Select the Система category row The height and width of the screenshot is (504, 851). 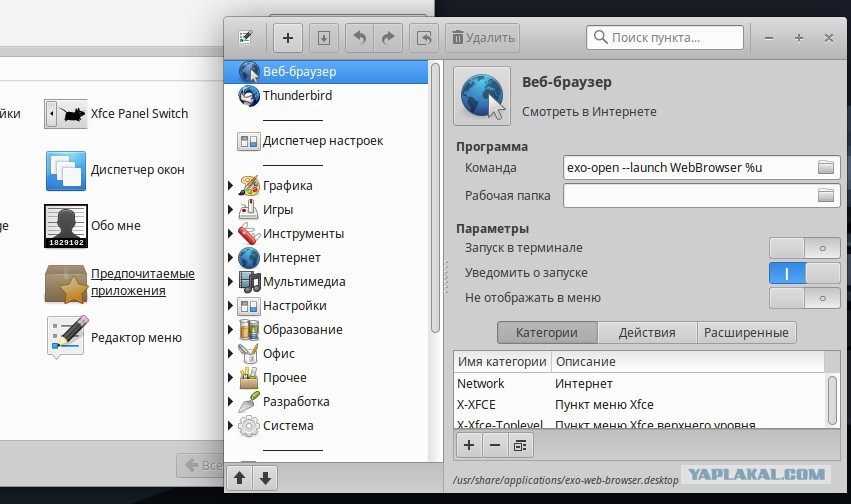[326, 426]
